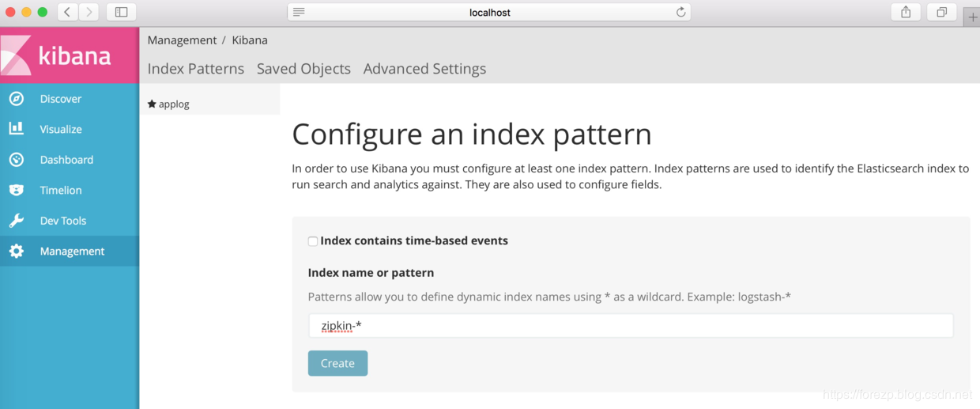980x409 pixels.
Task: Click the Visualize bar chart icon
Action: click(16, 129)
